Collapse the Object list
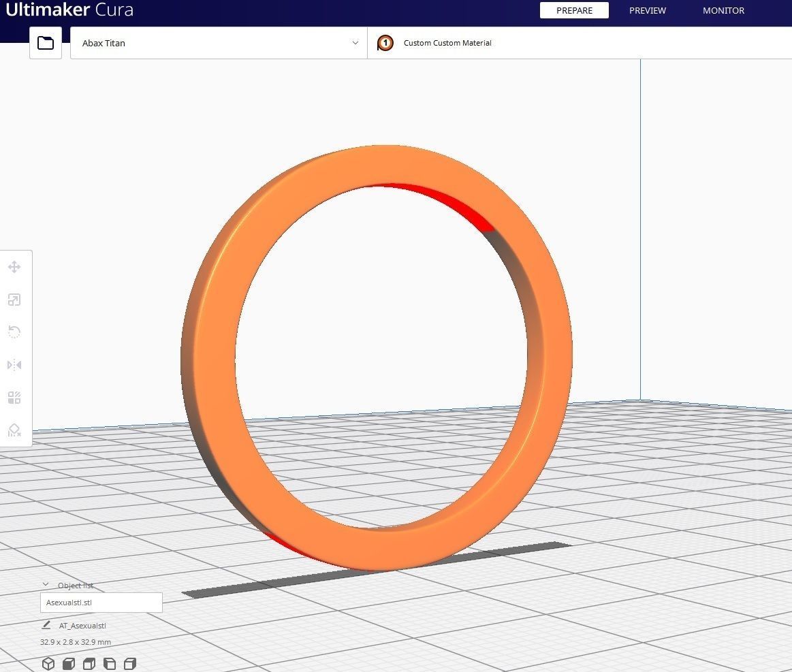 tap(46, 585)
